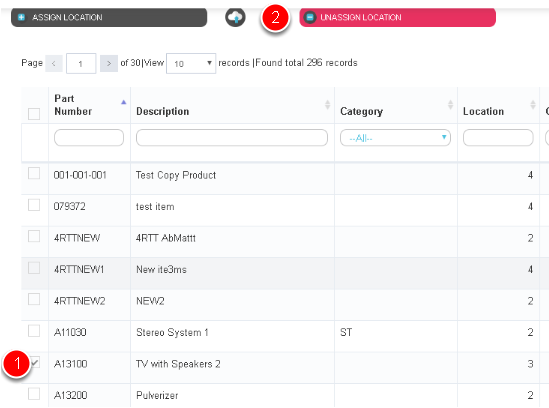Click the minus icon on Unassign Location

pyautogui.click(x=310, y=17)
